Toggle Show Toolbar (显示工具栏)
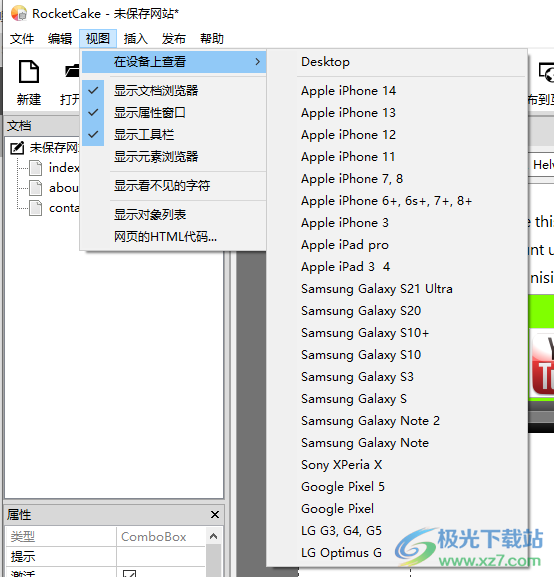Screen dimensions: 554x577 pyautogui.click(x=174, y=135)
